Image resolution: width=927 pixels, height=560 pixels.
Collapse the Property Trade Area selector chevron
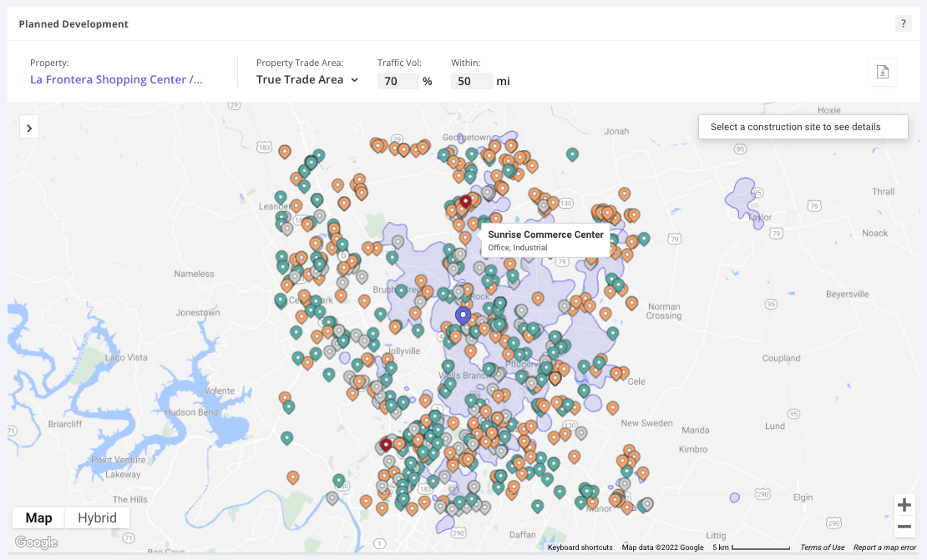[354, 80]
